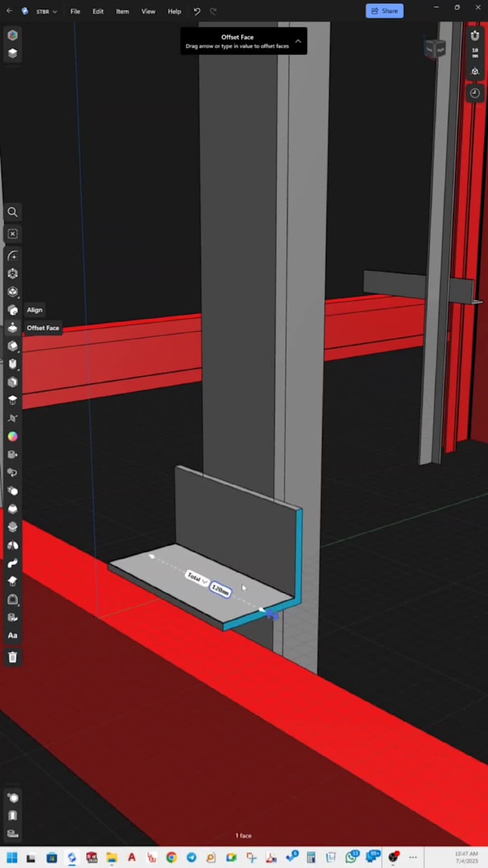The height and width of the screenshot is (868, 488).
Task: Click the Redo arrow
Action: (213, 11)
